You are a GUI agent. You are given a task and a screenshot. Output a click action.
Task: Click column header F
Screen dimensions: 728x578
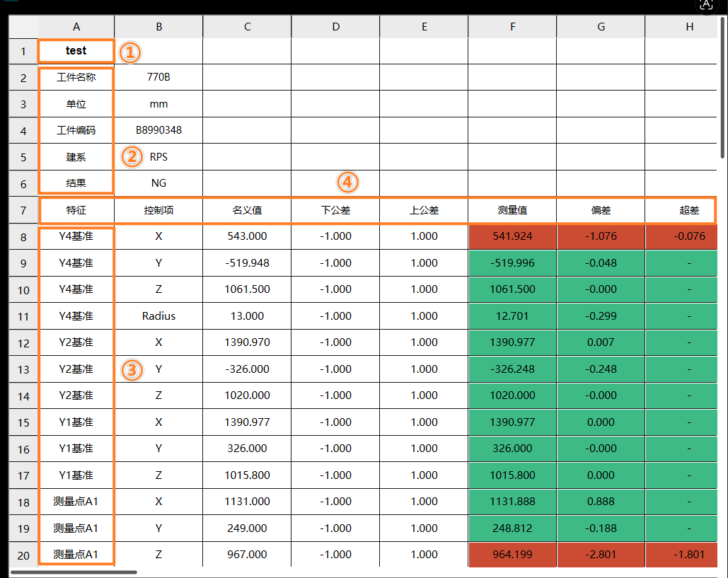coord(512,26)
